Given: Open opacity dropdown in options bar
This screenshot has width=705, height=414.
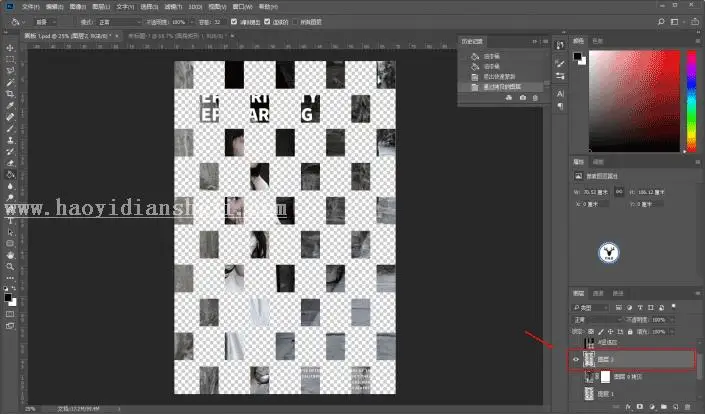Looking at the screenshot, I should pos(192,22).
